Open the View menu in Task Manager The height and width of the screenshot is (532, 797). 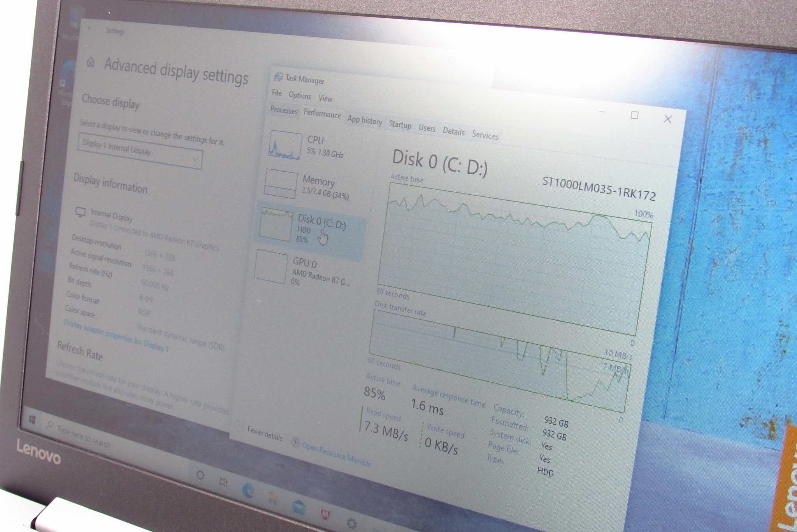pyautogui.click(x=325, y=98)
